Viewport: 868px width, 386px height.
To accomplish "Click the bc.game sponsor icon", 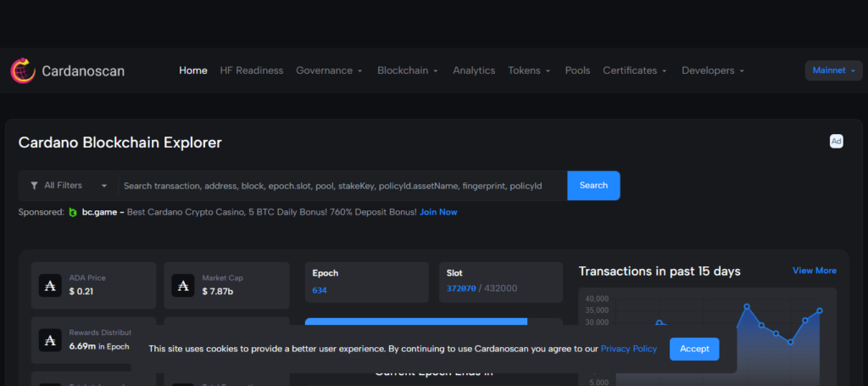I will 73,212.
